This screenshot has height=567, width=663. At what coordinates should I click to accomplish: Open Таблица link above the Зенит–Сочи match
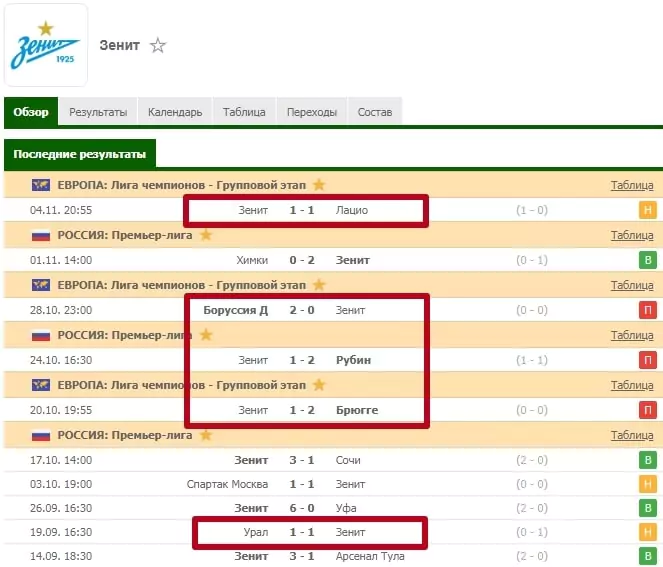tap(632, 435)
